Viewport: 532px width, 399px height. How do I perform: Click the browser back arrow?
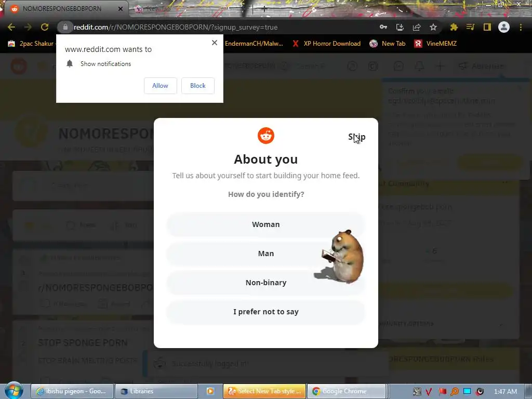tap(11, 27)
